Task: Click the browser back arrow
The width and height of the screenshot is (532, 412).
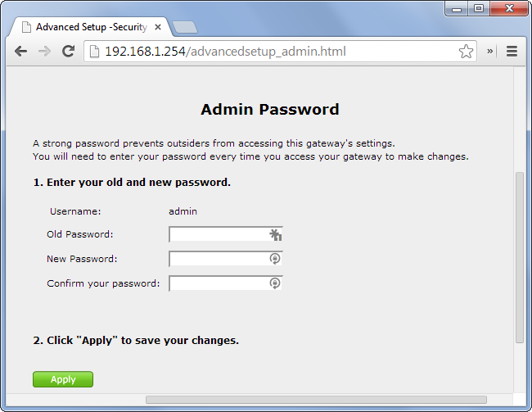Action: coord(21,51)
